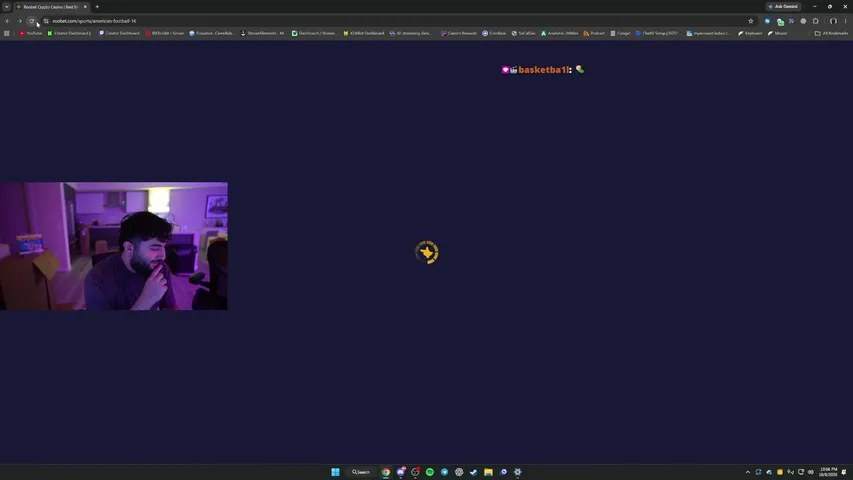Go back to the previous page
This screenshot has width=853, height=480.
(x=8, y=21)
